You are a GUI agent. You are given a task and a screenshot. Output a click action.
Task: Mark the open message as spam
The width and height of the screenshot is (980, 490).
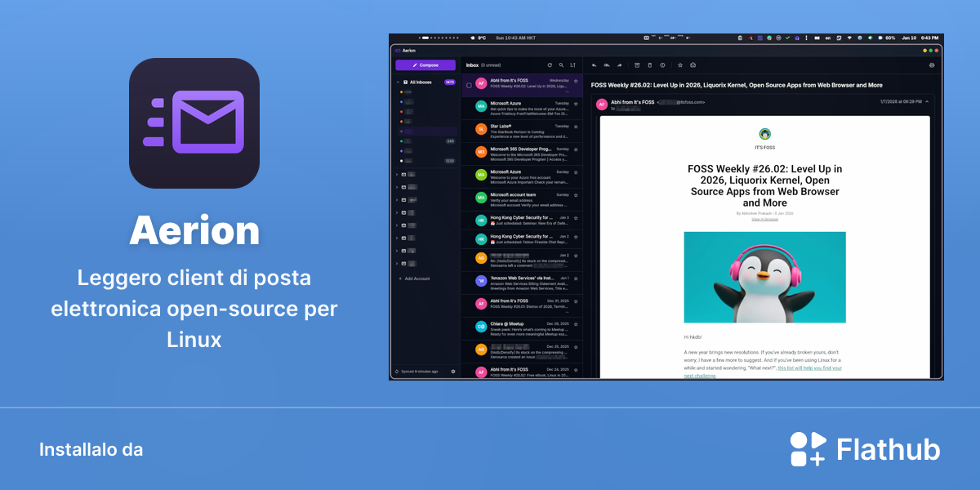[662, 65]
